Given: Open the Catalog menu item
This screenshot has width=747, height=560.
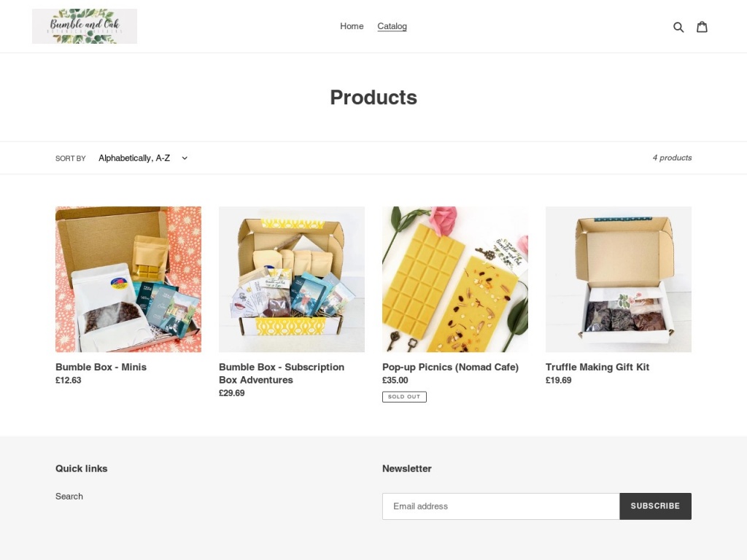Looking at the screenshot, I should point(392,26).
